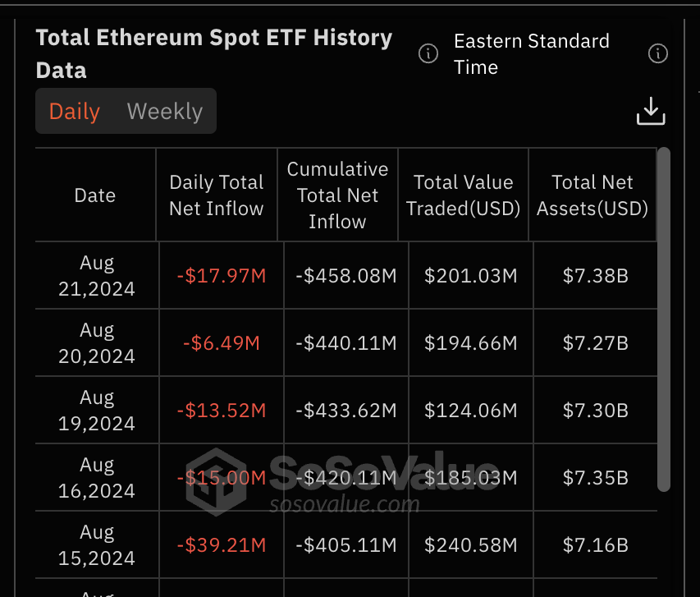Click the info icon beside the table title
The height and width of the screenshot is (597, 700).
pos(428,54)
